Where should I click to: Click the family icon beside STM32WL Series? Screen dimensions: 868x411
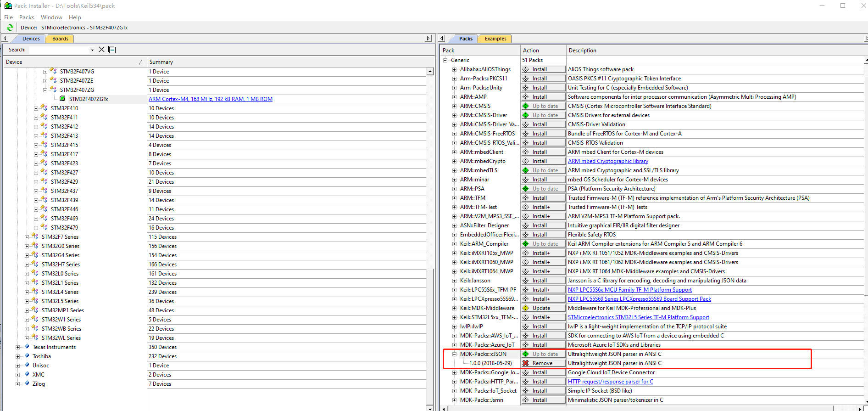(35, 338)
